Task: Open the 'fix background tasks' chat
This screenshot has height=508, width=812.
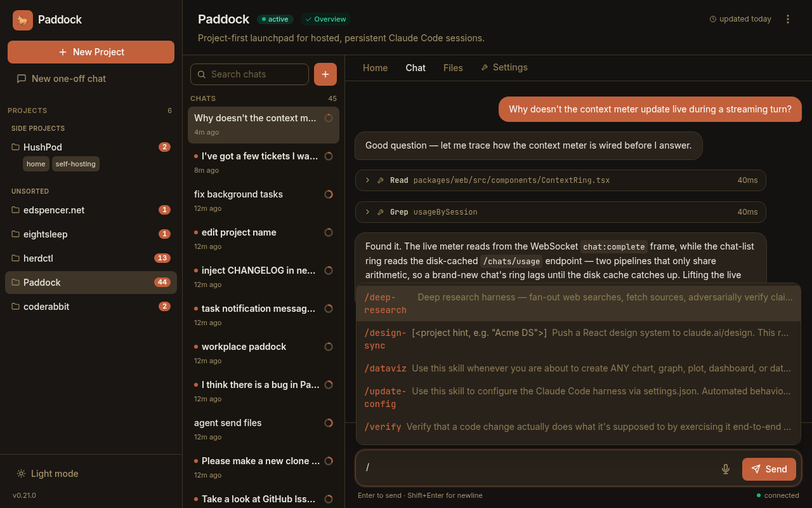Action: tap(263, 201)
